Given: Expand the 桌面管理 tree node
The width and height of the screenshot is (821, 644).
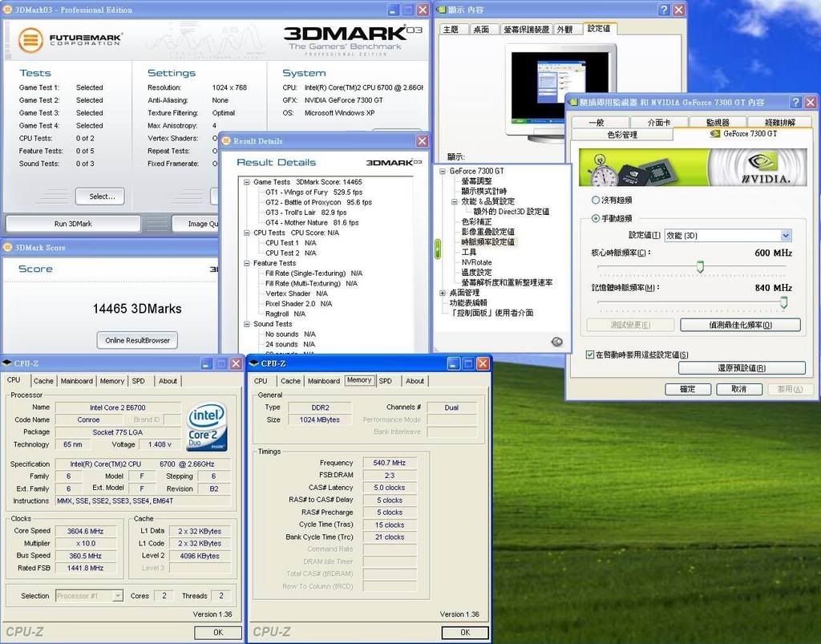Looking at the screenshot, I should pos(443,293).
